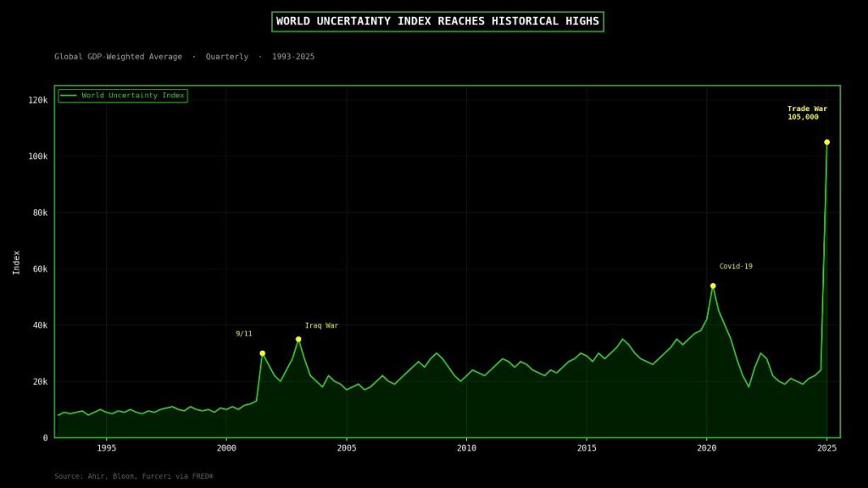868x488 pixels.
Task: Click the 120k y-axis tick label
Action: (x=37, y=100)
